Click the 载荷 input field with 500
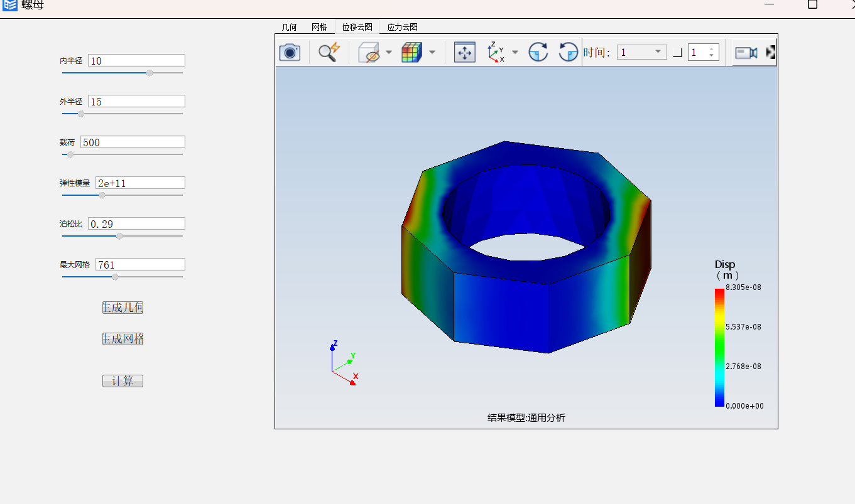 click(x=133, y=142)
